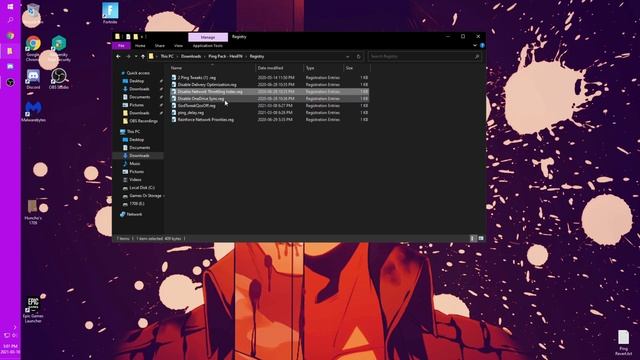Click the taskbar search magnifier icon
Screen dimensions: 640x360
[x=10, y=20]
